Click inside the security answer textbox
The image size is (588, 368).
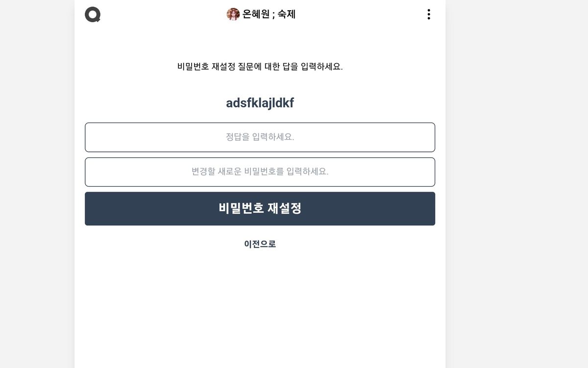(260, 137)
